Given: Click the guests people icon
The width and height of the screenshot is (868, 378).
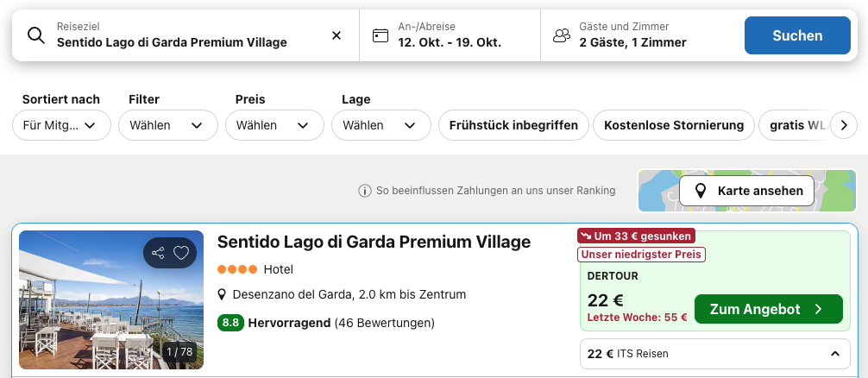Looking at the screenshot, I should (562, 35).
